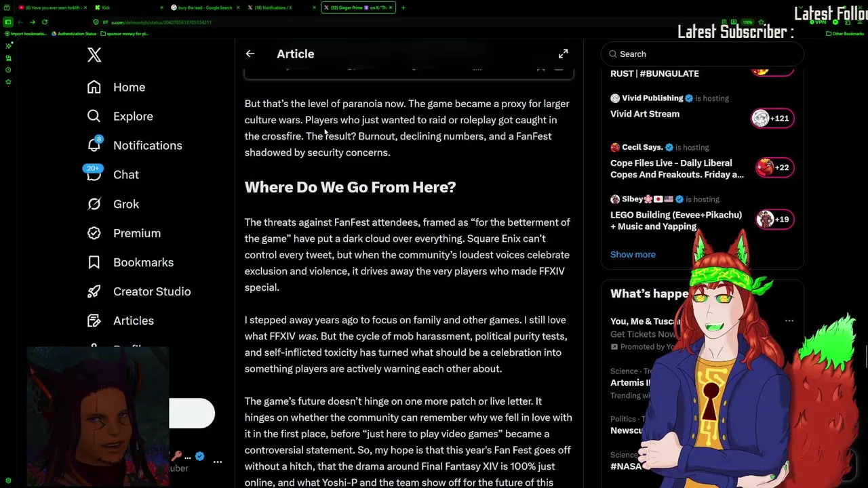Viewport: 868px width, 488px height.
Task: Go back using the Article back arrow
Action: pyautogui.click(x=250, y=54)
